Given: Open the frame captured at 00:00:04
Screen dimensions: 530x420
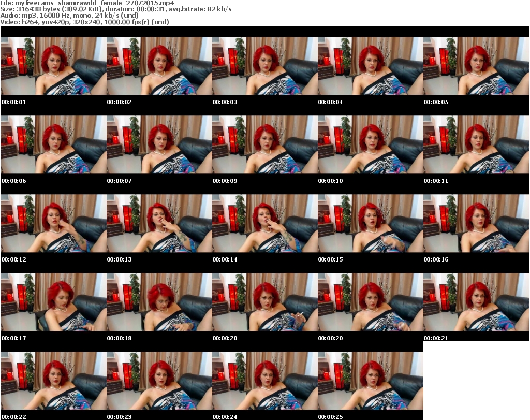Looking at the screenshot, I should pos(371,66).
